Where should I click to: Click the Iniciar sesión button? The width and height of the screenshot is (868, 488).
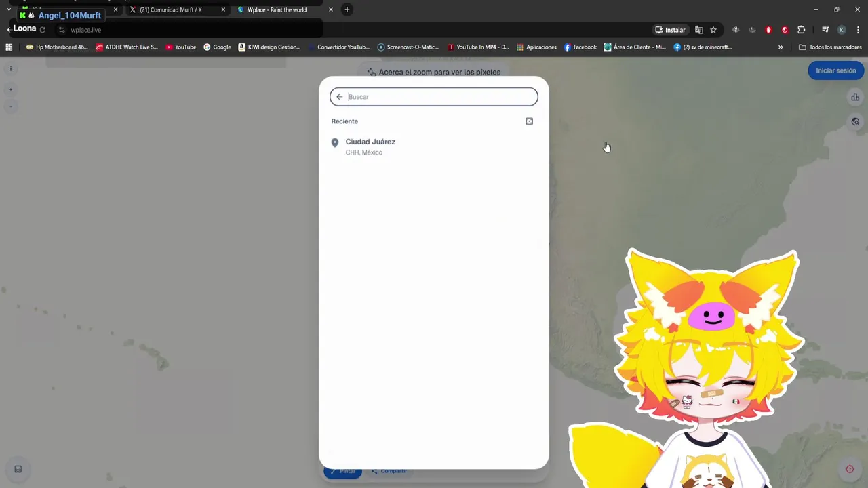click(x=835, y=70)
